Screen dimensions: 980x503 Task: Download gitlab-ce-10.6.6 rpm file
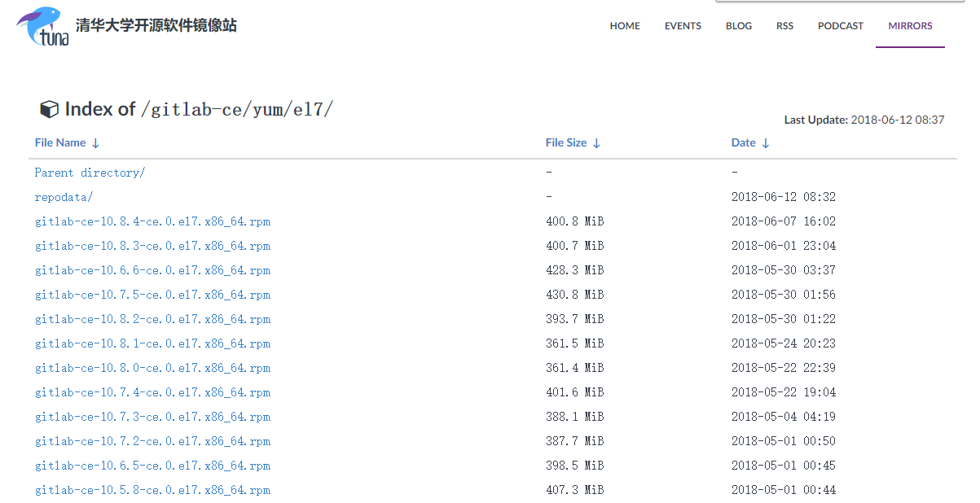click(x=152, y=270)
